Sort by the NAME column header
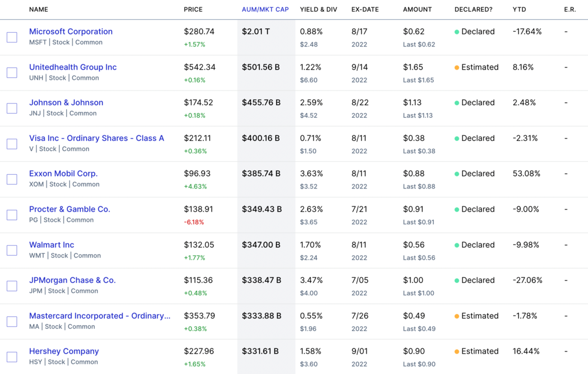 tap(39, 10)
